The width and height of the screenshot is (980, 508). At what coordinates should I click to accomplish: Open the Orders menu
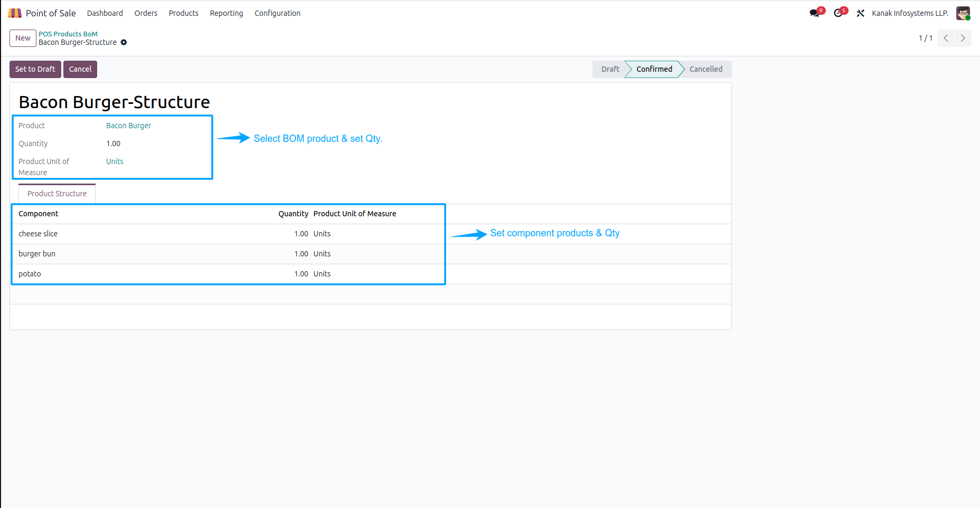[146, 13]
